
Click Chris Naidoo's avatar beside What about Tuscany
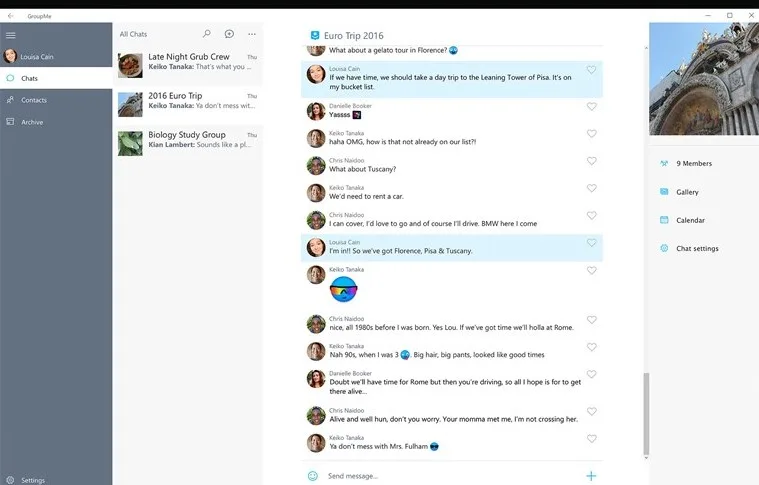(316, 166)
